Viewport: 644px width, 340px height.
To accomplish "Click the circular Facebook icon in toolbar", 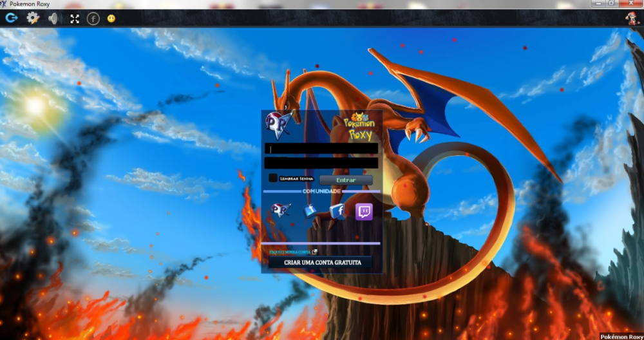I will click(x=93, y=19).
